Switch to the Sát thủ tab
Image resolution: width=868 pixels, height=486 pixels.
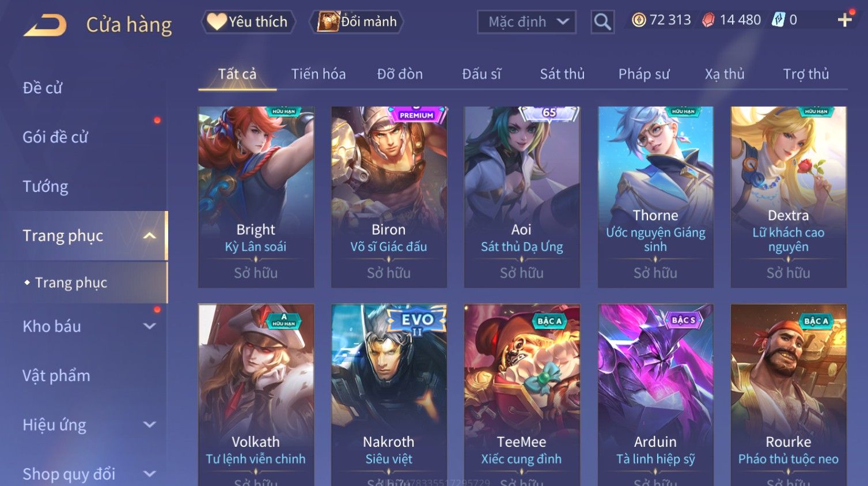point(562,74)
